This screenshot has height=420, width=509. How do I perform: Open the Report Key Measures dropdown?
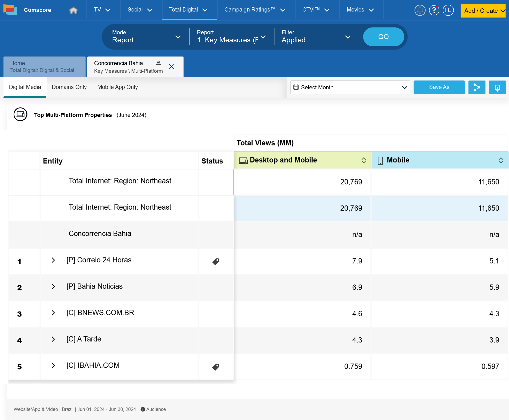(x=232, y=37)
